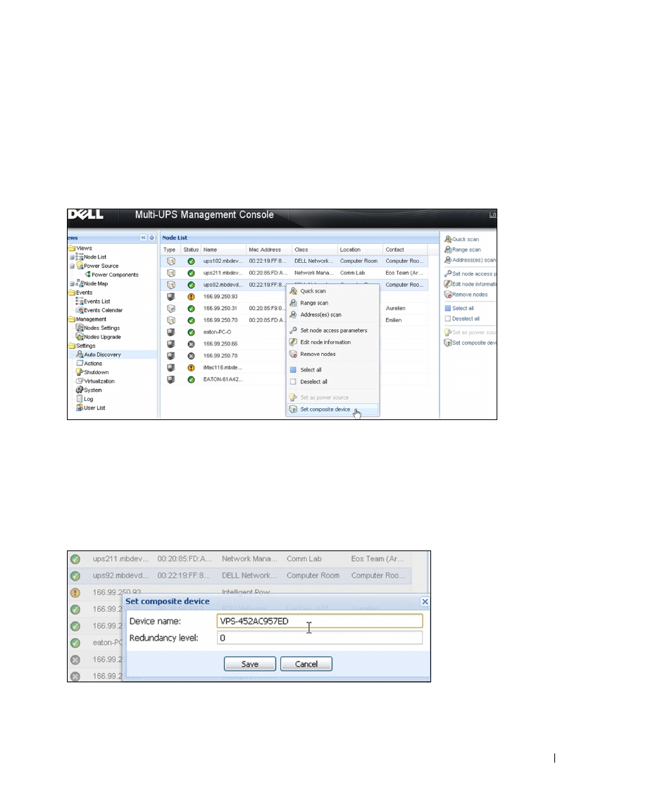Collapse the Power Source tree node

click(72, 266)
